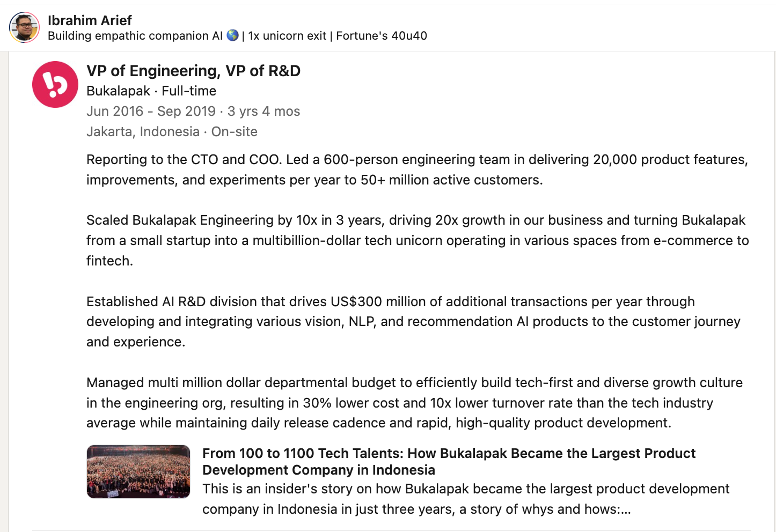
Task: Open the 'Bukalapak · Full-time' company link
Action: point(151,91)
